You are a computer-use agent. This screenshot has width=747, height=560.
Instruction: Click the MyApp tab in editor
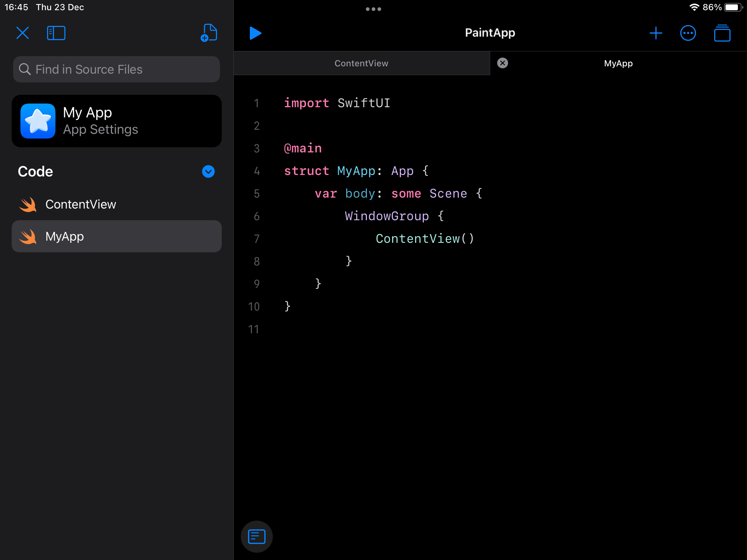[x=618, y=63]
